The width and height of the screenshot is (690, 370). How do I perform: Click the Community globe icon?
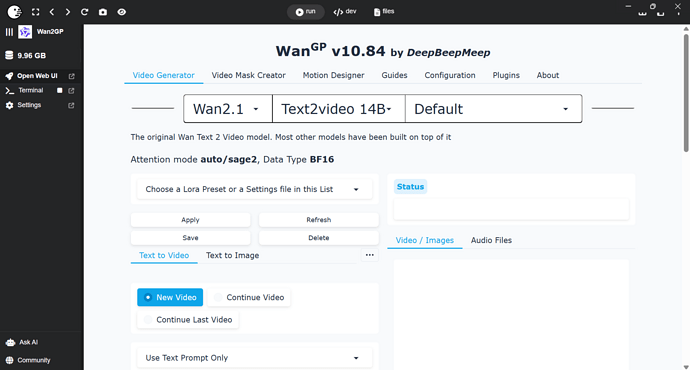(10, 360)
